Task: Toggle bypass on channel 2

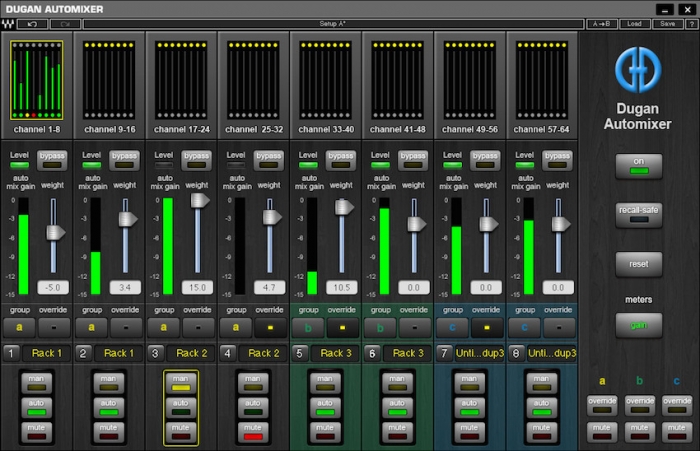Action: (x=124, y=160)
